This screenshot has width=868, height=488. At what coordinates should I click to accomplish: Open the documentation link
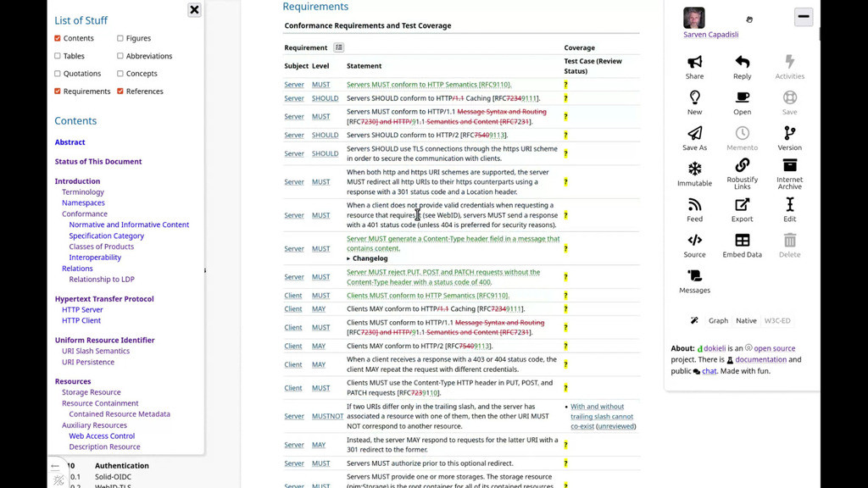(x=760, y=359)
